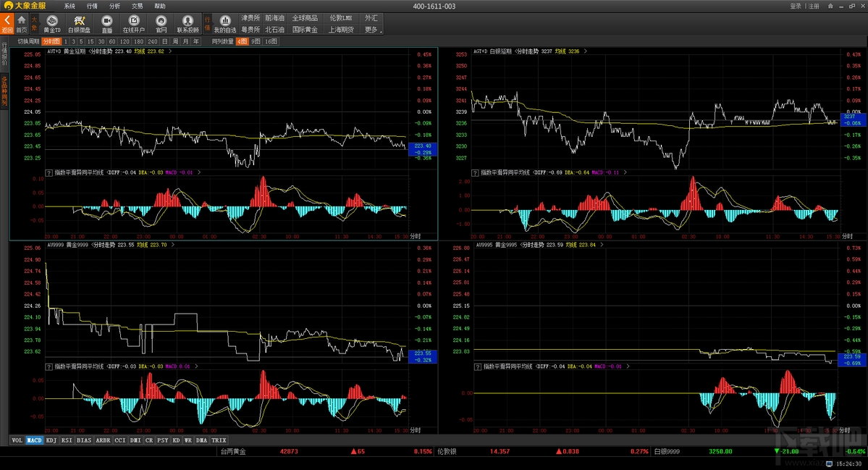Switch period to 240 minutes
868x470 pixels.
[152, 41]
